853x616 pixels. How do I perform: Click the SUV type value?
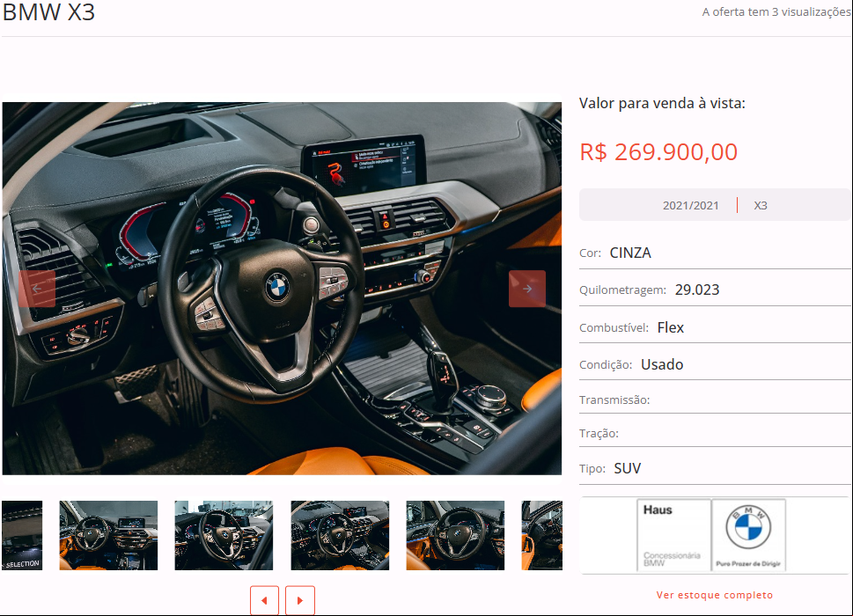628,468
